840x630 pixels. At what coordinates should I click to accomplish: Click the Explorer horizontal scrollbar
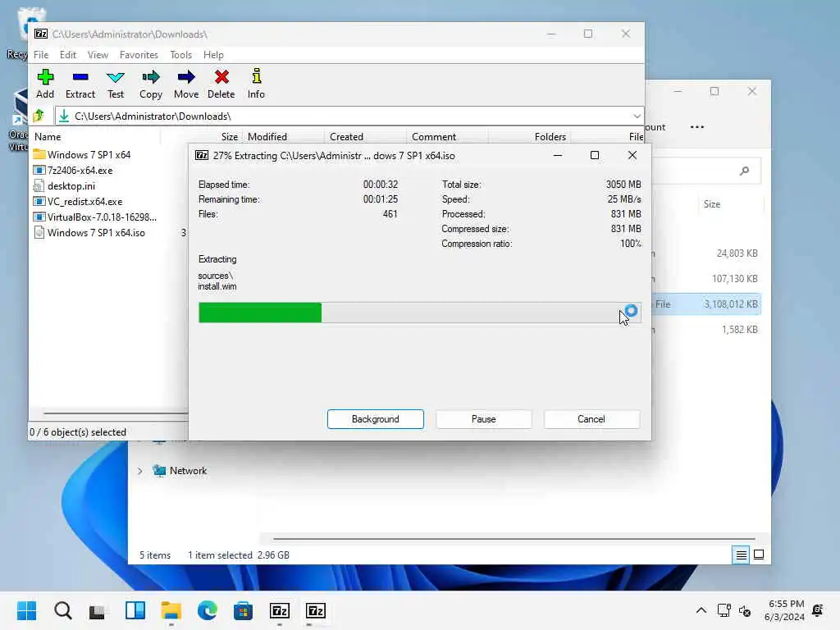514,539
